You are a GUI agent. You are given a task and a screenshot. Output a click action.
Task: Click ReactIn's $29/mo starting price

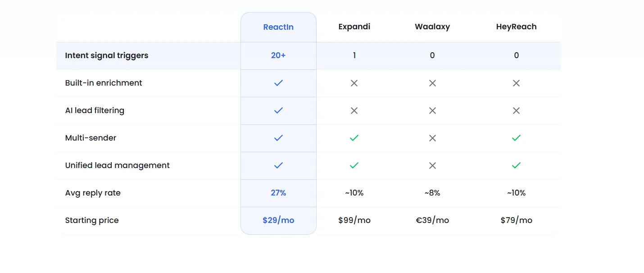pos(278,220)
